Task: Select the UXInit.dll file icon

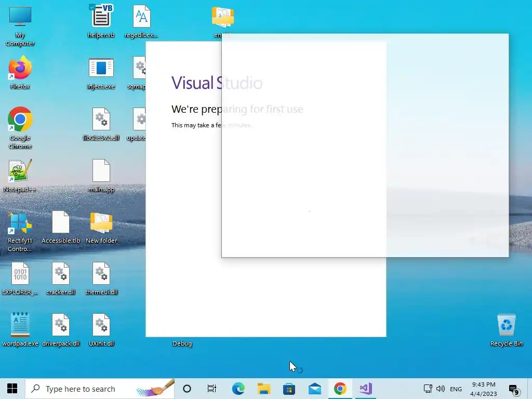Action: (101, 330)
